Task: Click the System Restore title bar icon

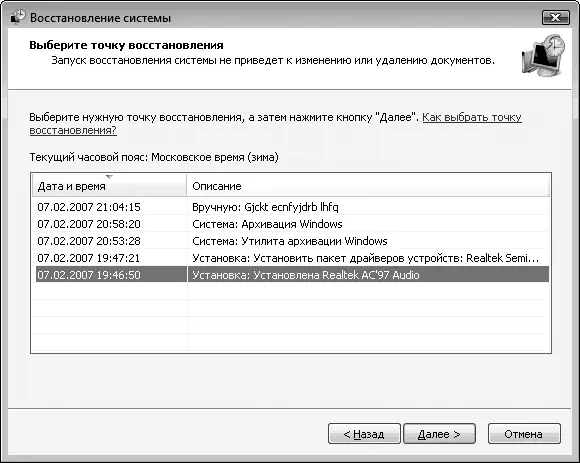Action: click(x=17, y=17)
